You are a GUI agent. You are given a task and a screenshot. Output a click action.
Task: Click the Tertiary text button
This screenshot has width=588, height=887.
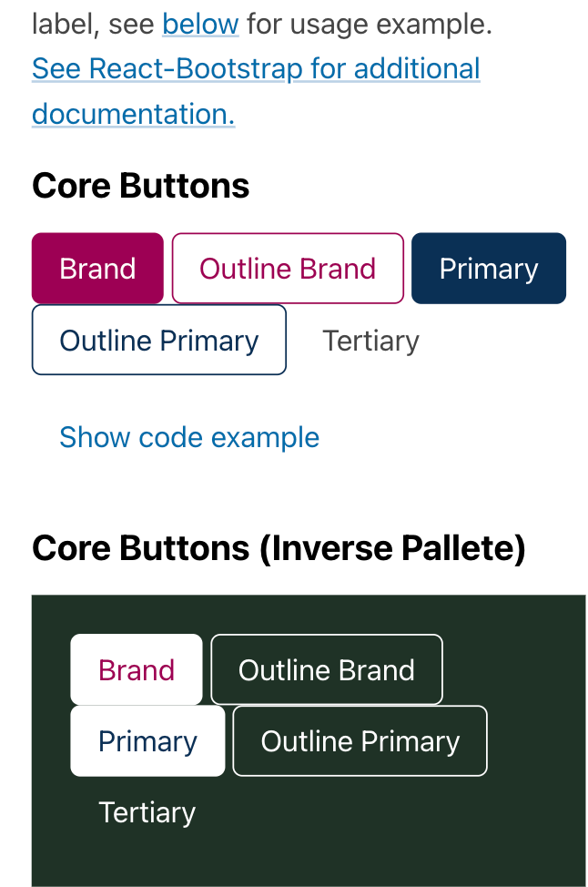point(370,340)
